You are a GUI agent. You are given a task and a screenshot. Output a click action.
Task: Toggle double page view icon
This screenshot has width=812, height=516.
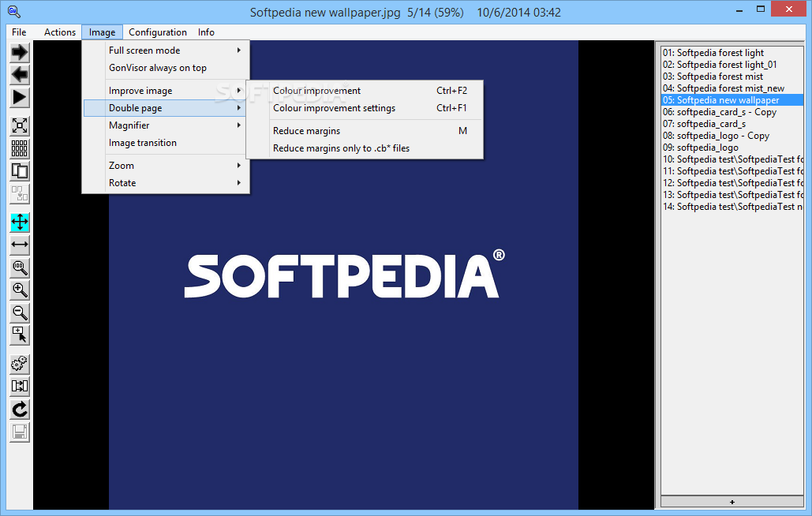(20, 171)
